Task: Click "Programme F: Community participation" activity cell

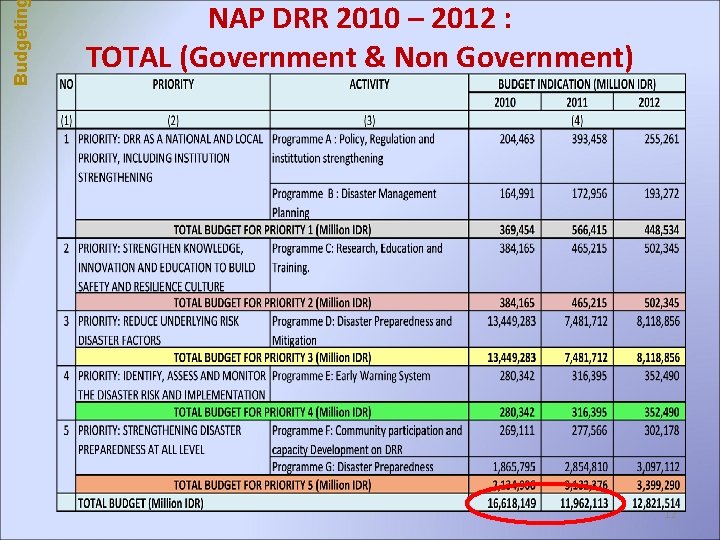Action: (x=367, y=440)
